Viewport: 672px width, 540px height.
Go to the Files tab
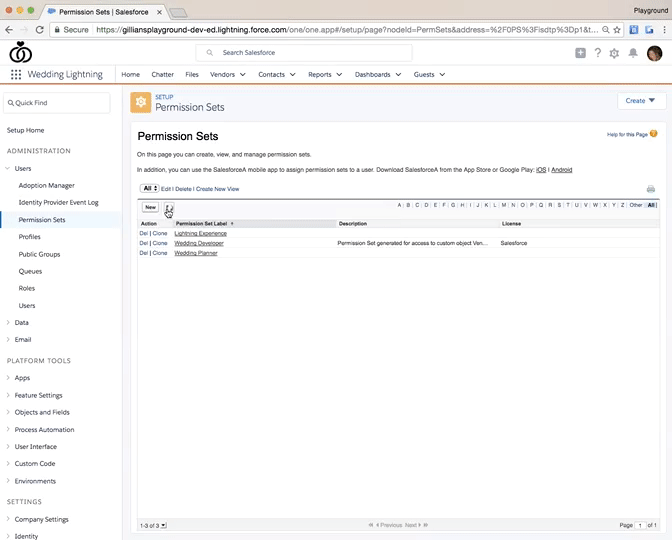pyautogui.click(x=192, y=75)
